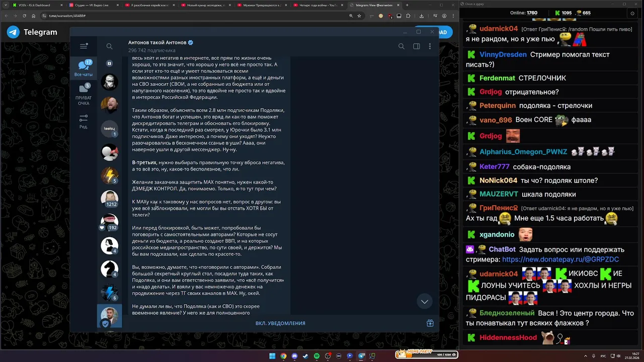
Task: Go to browser home page
Action: (x=33, y=16)
